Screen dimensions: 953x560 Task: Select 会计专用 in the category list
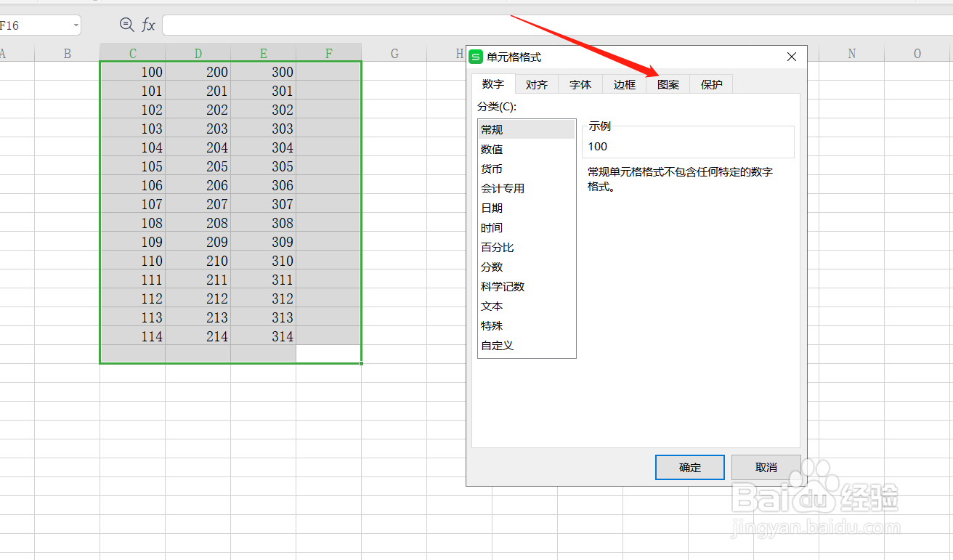tap(527, 188)
